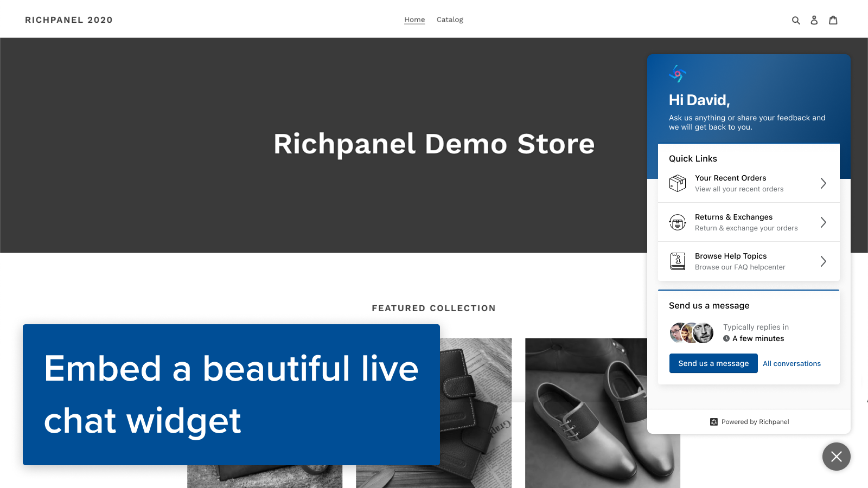Click the Send us a message button
This screenshot has height=488, width=868.
pyautogui.click(x=713, y=363)
